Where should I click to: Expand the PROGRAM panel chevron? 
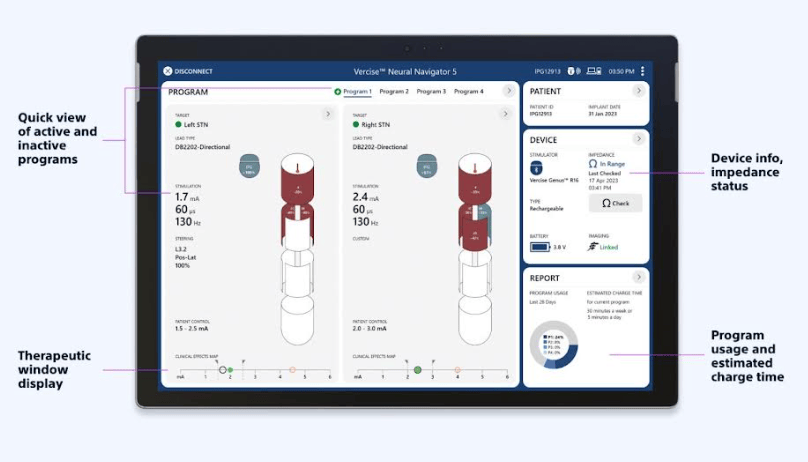click(x=509, y=91)
